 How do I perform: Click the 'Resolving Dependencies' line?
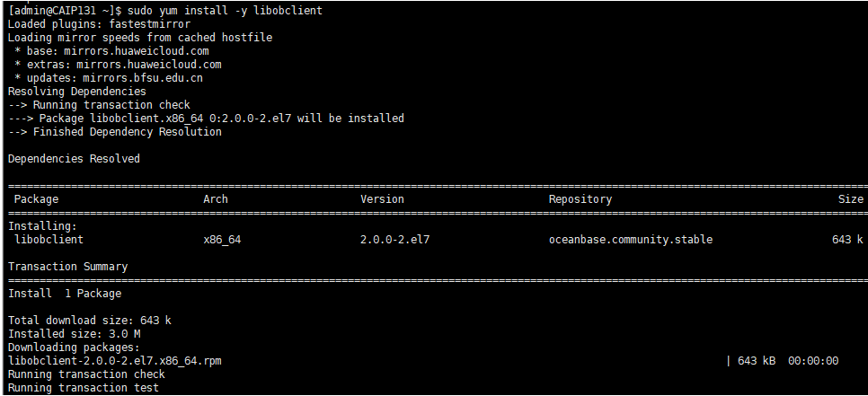coord(76,92)
